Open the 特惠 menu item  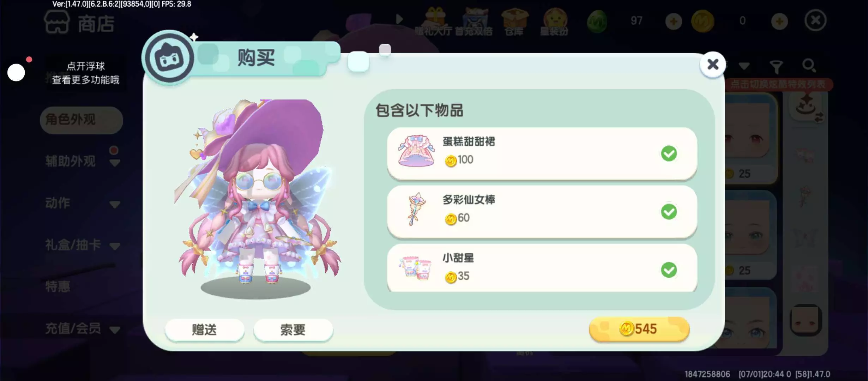click(x=58, y=286)
